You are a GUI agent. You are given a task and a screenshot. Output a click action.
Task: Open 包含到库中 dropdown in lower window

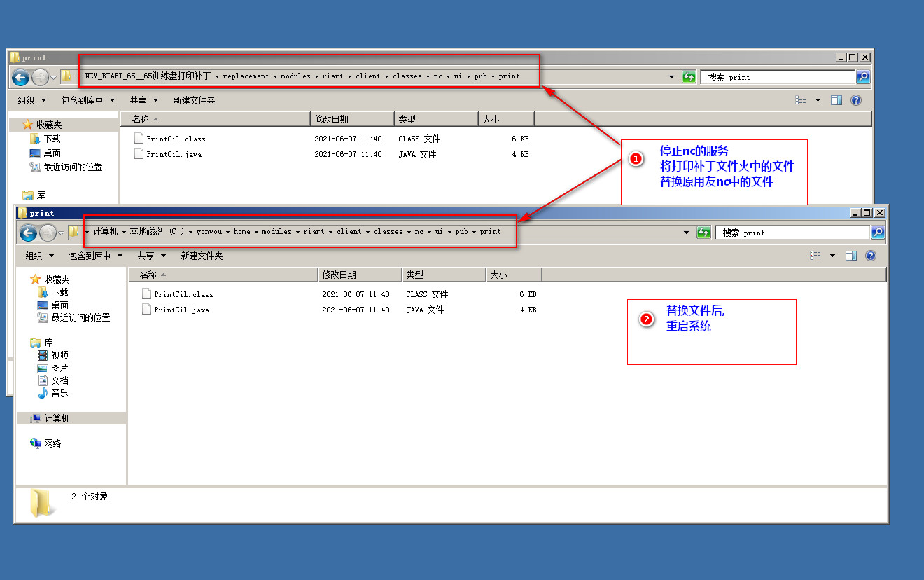tap(96, 256)
